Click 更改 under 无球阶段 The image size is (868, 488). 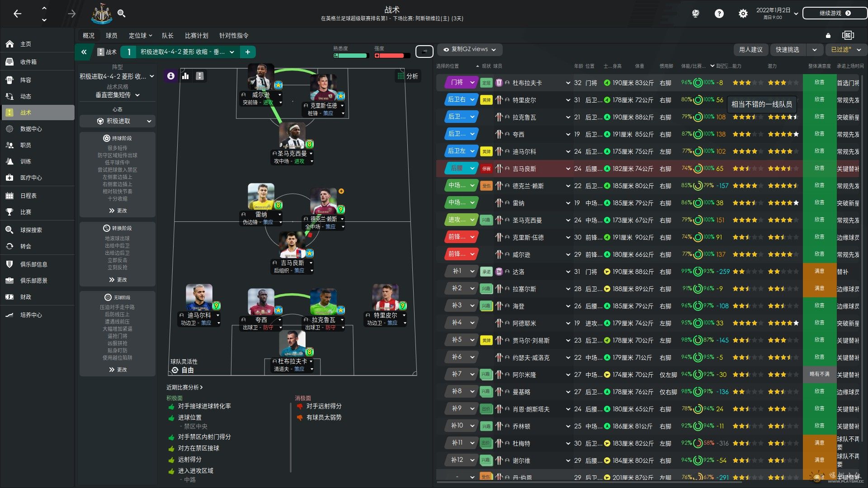click(x=118, y=370)
